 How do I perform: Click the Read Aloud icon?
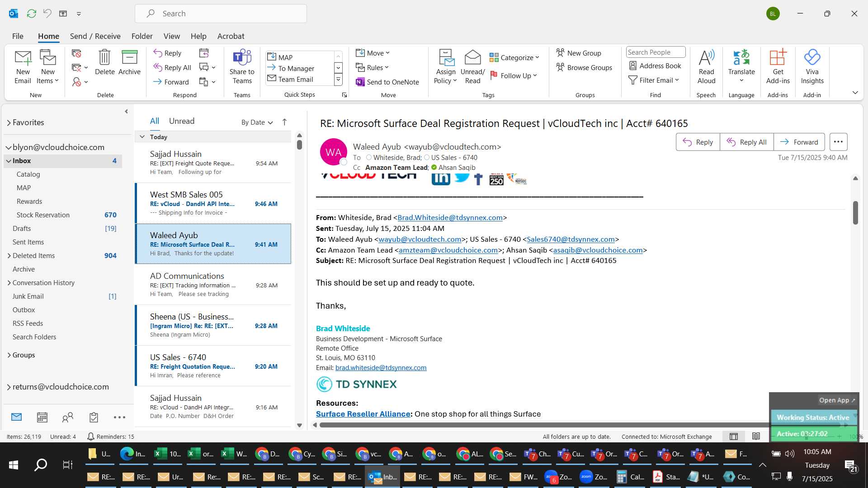pos(706,66)
